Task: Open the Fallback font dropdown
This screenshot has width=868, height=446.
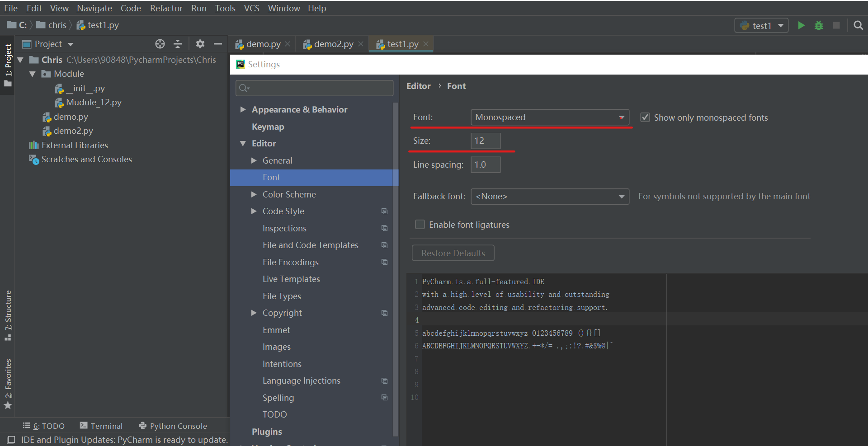Action: coord(550,197)
